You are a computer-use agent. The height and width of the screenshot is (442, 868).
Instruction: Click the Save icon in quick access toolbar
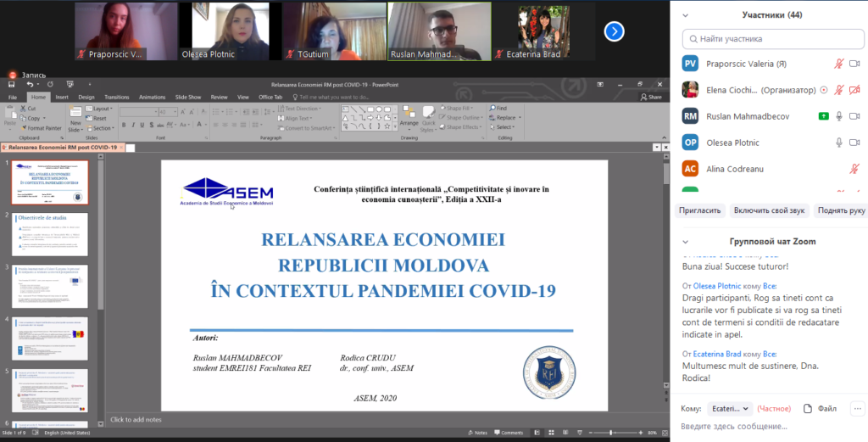point(12,85)
